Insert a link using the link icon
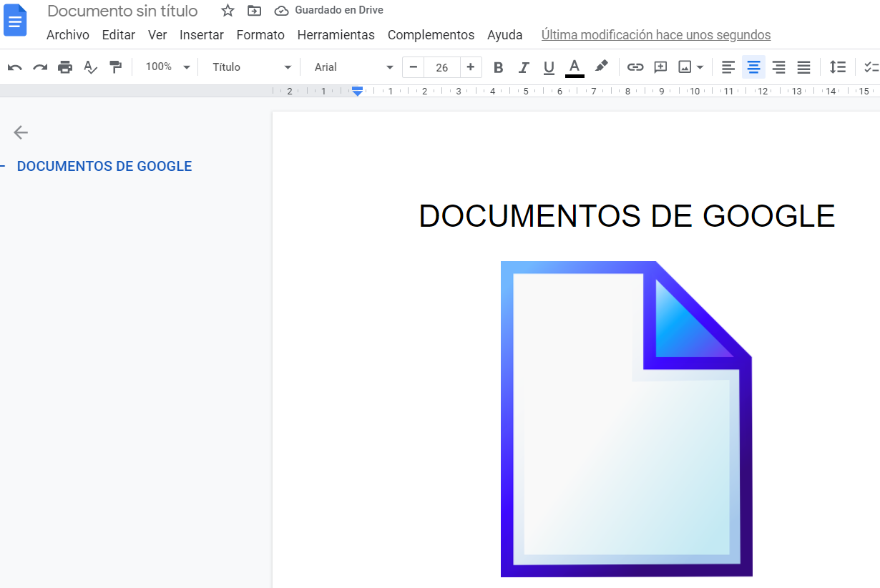This screenshot has height=588, width=880. 635,67
